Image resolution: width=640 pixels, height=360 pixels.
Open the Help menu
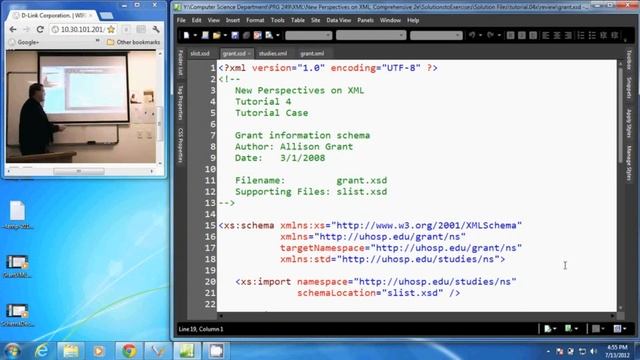pos(413,20)
